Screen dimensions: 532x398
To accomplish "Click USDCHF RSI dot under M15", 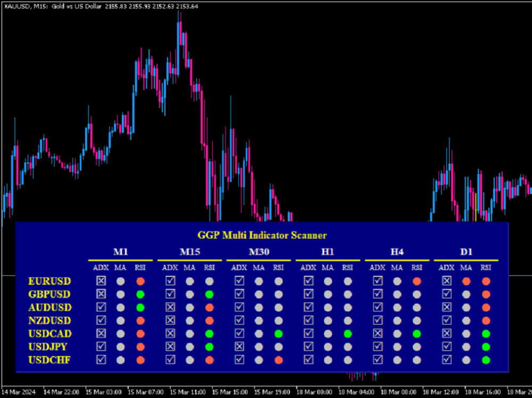I will [209, 360].
